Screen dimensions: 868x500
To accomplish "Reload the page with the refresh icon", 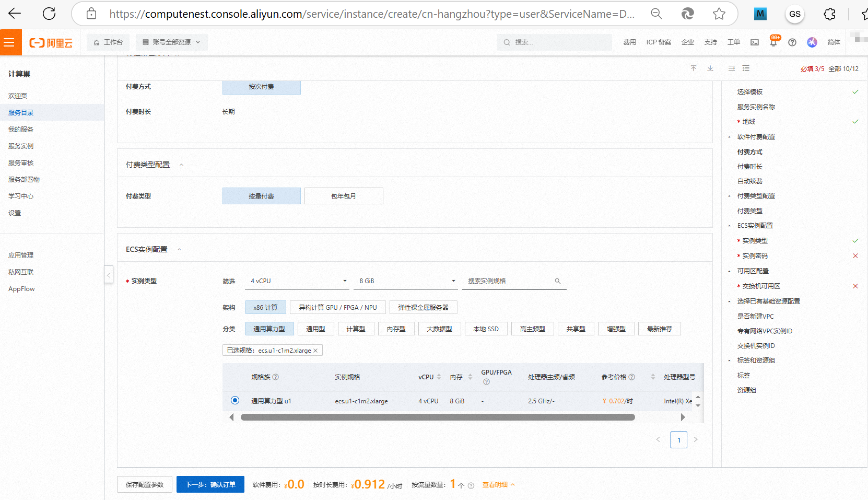I will point(49,14).
